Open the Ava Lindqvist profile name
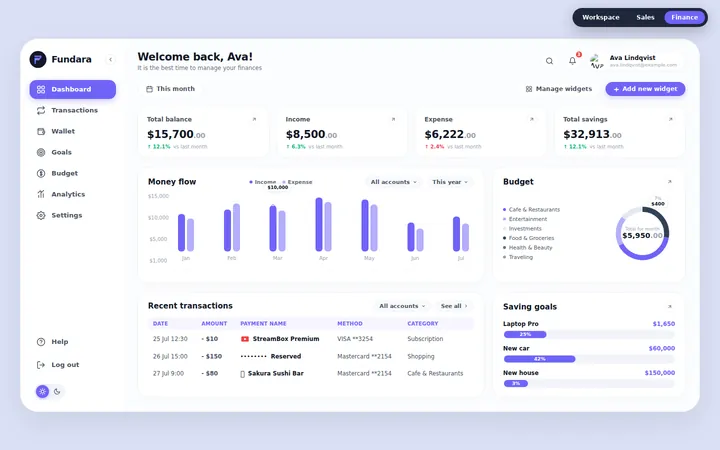 (x=632, y=57)
